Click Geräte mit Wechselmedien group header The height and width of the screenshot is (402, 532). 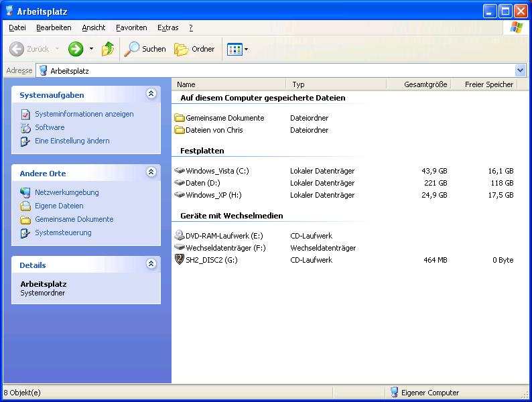tap(232, 216)
